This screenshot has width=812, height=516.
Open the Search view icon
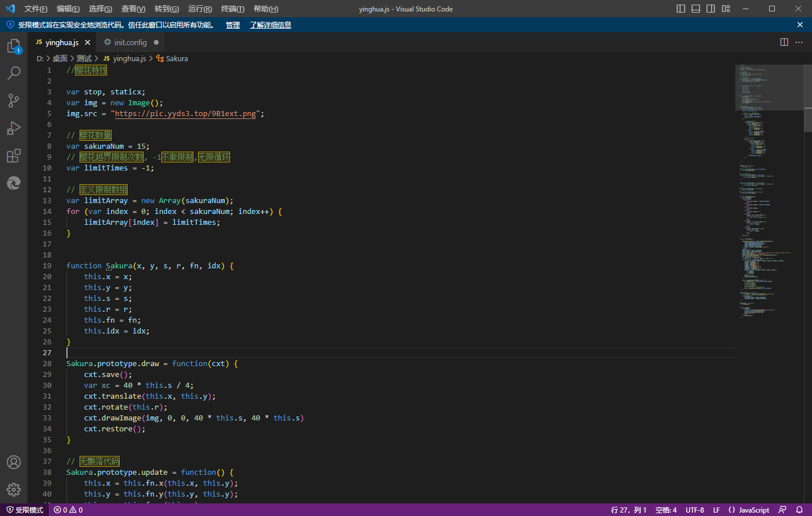click(14, 73)
